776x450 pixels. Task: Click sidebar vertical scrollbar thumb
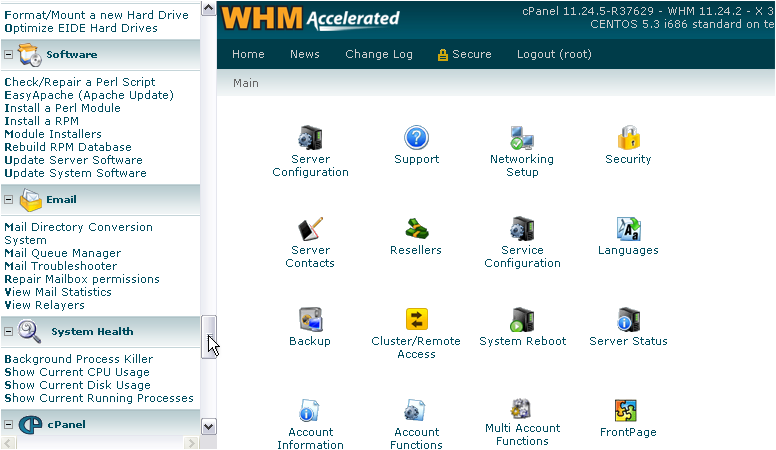[x=209, y=337]
